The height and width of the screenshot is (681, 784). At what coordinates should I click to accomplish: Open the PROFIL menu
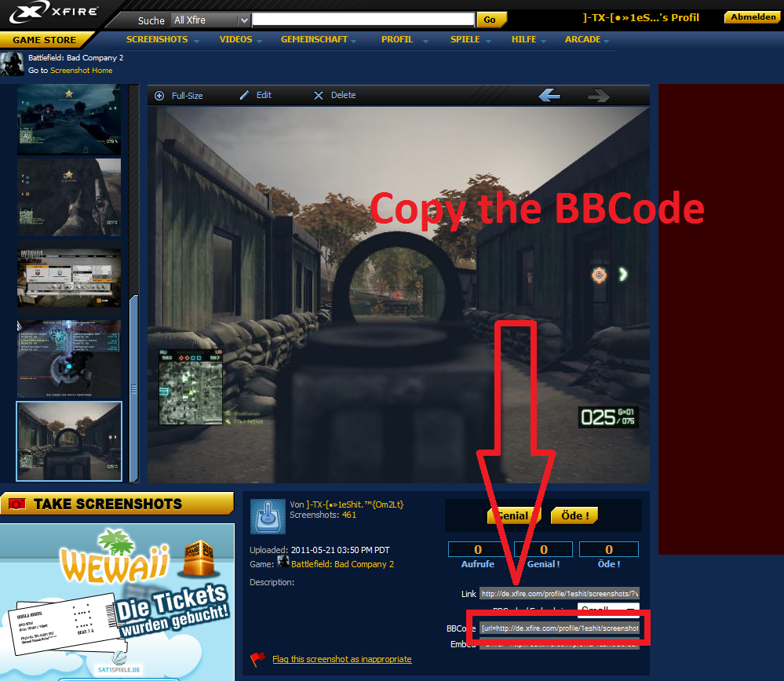click(x=397, y=39)
